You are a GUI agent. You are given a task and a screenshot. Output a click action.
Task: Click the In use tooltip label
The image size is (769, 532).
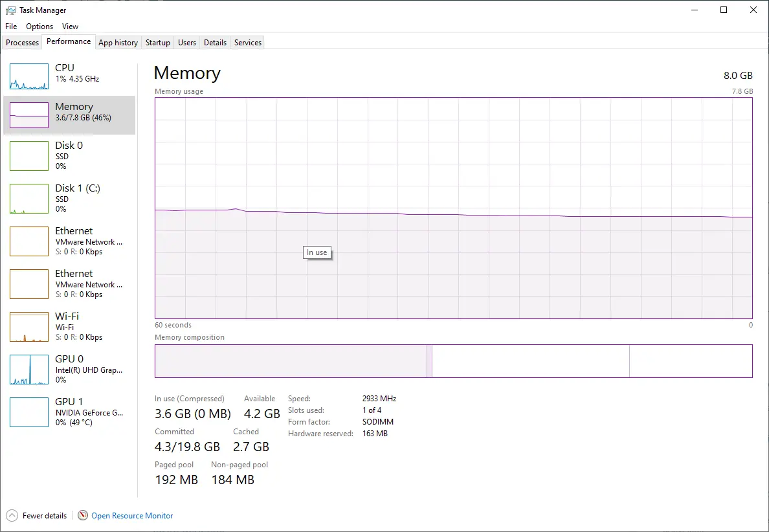coord(317,252)
